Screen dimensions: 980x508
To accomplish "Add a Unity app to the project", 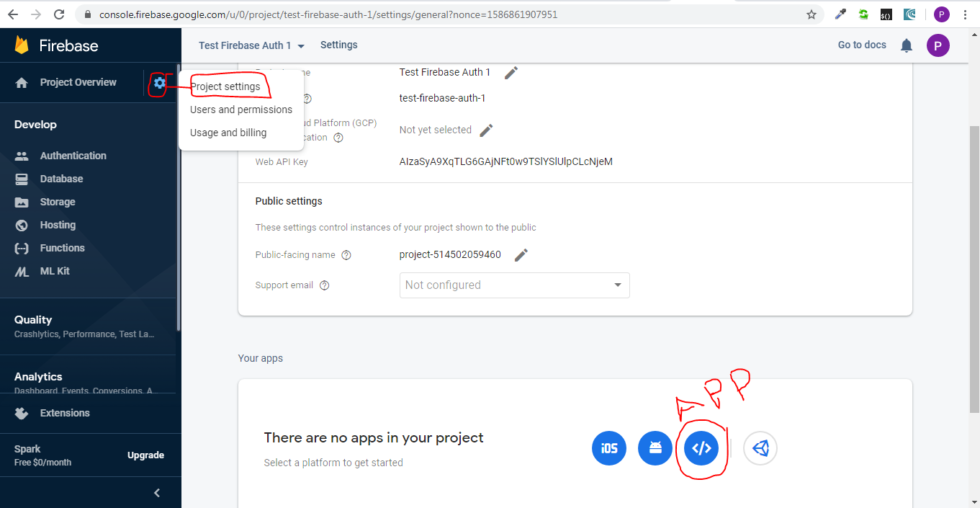I will tap(760, 447).
